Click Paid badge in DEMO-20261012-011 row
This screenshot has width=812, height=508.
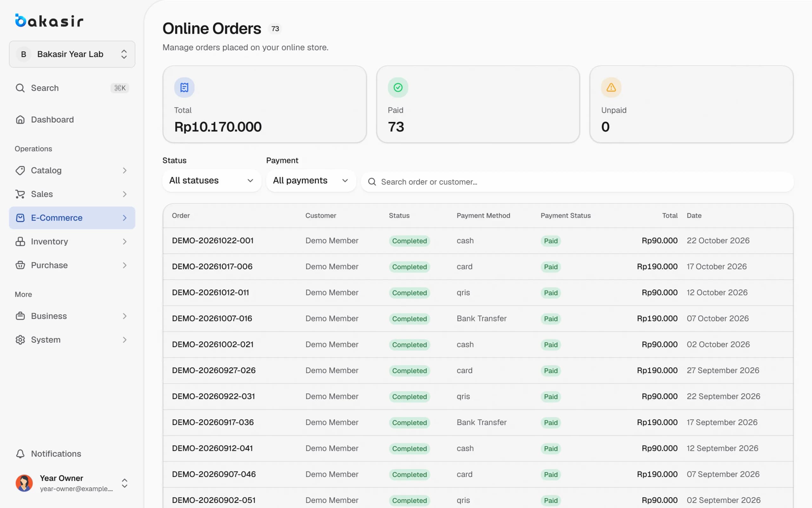(551, 293)
